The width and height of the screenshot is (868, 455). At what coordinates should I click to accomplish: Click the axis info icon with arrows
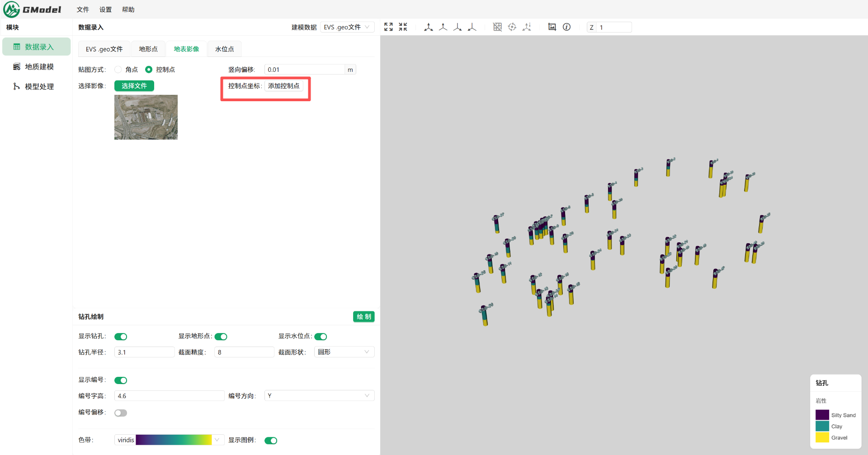(x=527, y=27)
